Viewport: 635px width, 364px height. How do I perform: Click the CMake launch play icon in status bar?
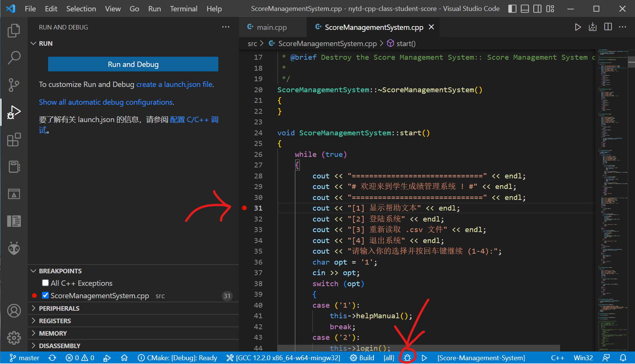point(424,358)
